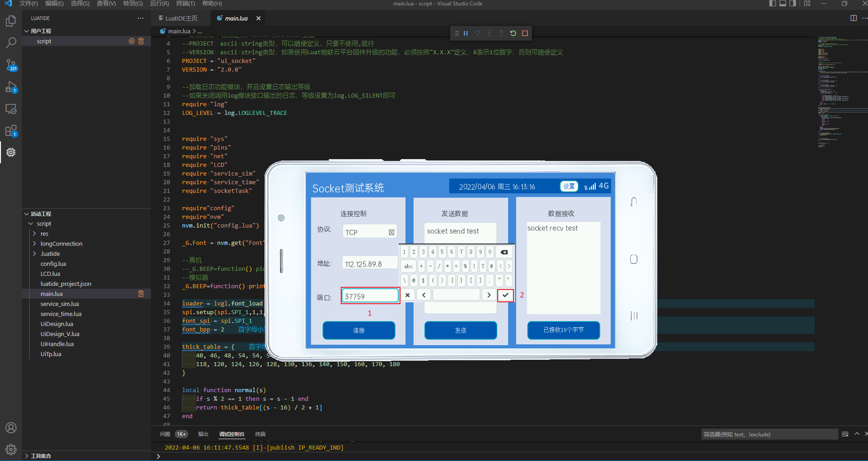Image resolution: width=868 pixels, height=461 pixels.
Task: Open the 文件(F) menu
Action: [29, 4]
